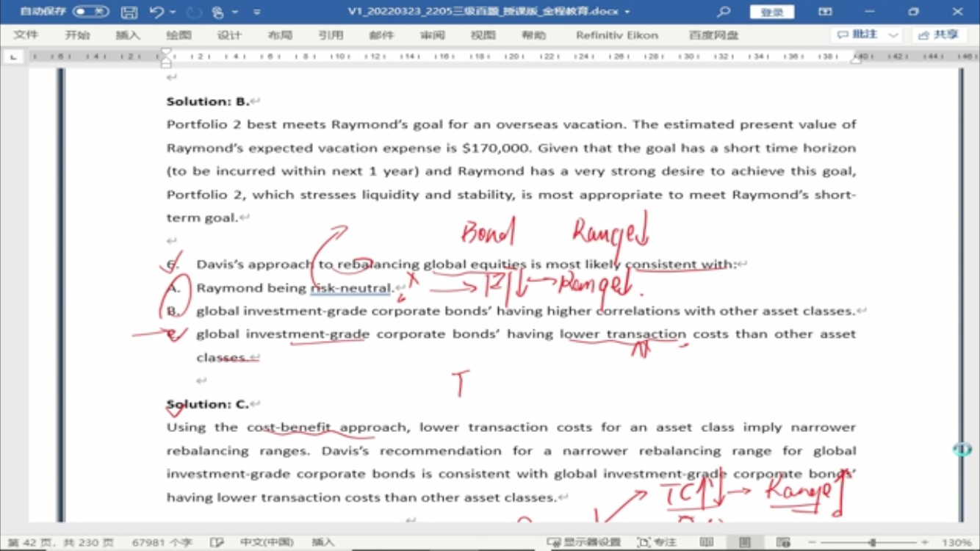Switch to Read Mode view icon

click(706, 542)
